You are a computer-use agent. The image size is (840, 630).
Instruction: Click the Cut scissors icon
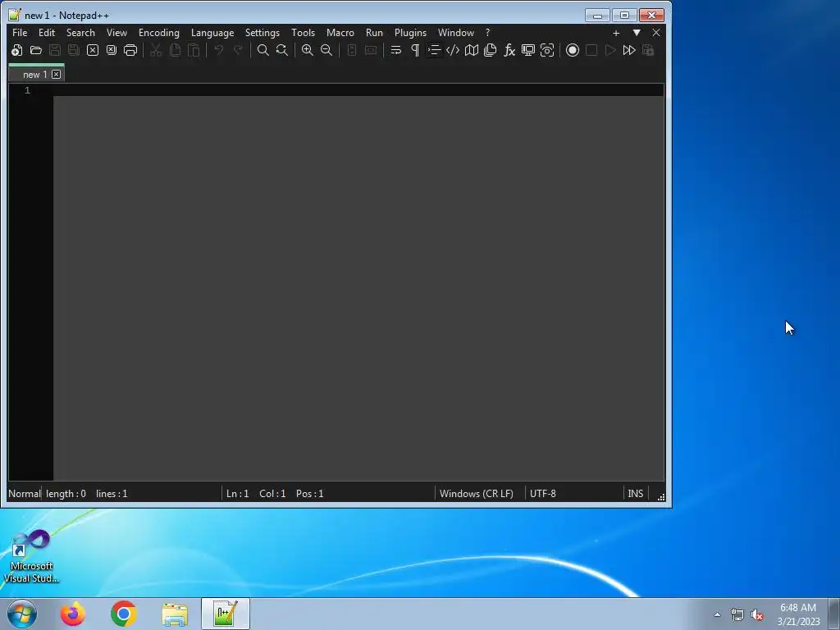[x=156, y=50]
